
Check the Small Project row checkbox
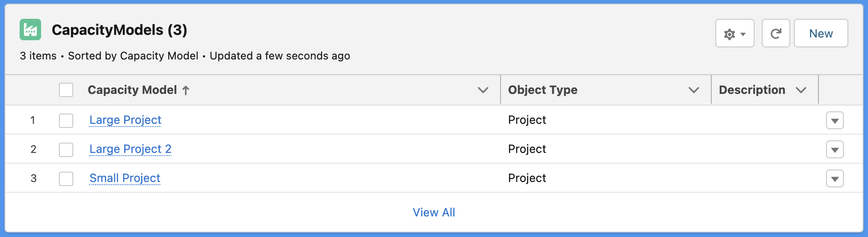coord(66,178)
